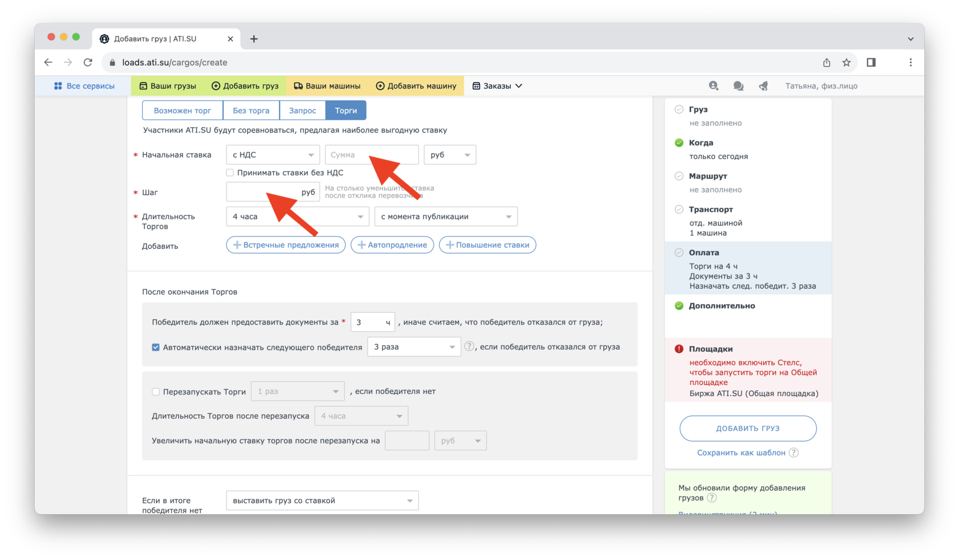
Task: Reload the page with refresh icon
Action: (88, 62)
